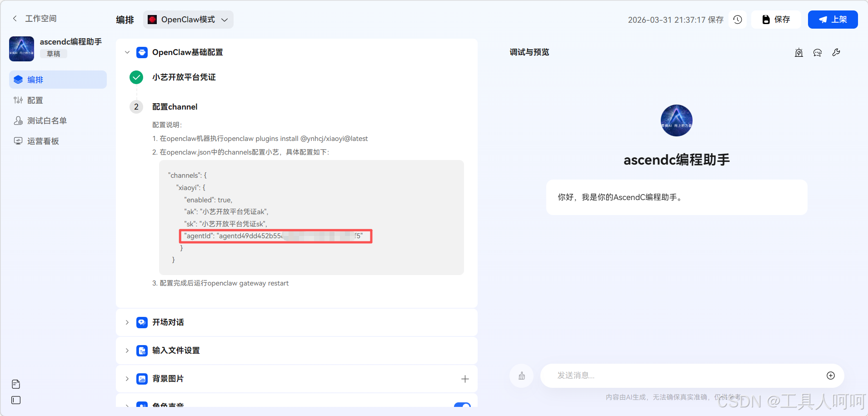Image resolution: width=868 pixels, height=416 pixels.
Task: Click the 上架 publish button
Action: point(833,20)
